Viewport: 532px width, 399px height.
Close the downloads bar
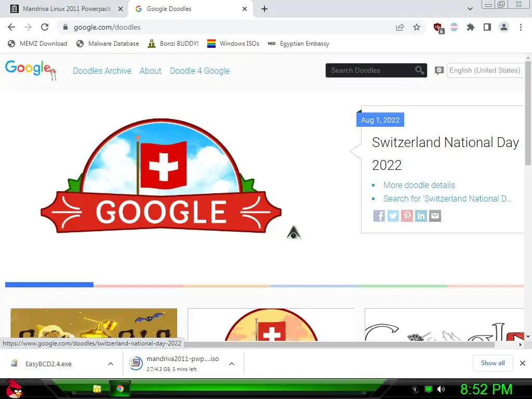click(x=523, y=363)
